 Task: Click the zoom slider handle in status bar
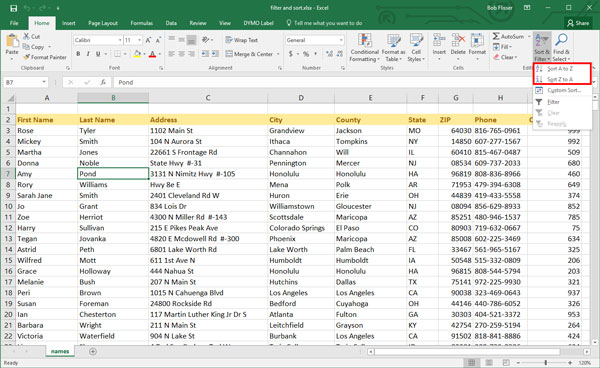click(x=546, y=362)
